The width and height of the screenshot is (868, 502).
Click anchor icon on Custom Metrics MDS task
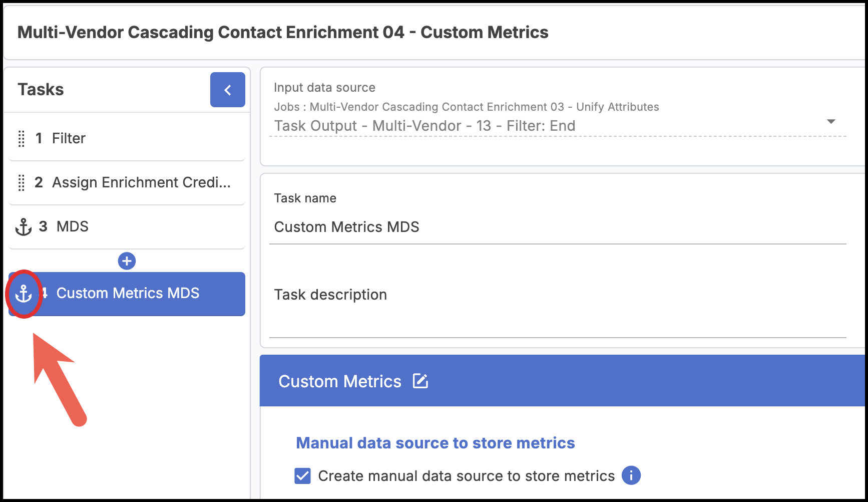24,294
